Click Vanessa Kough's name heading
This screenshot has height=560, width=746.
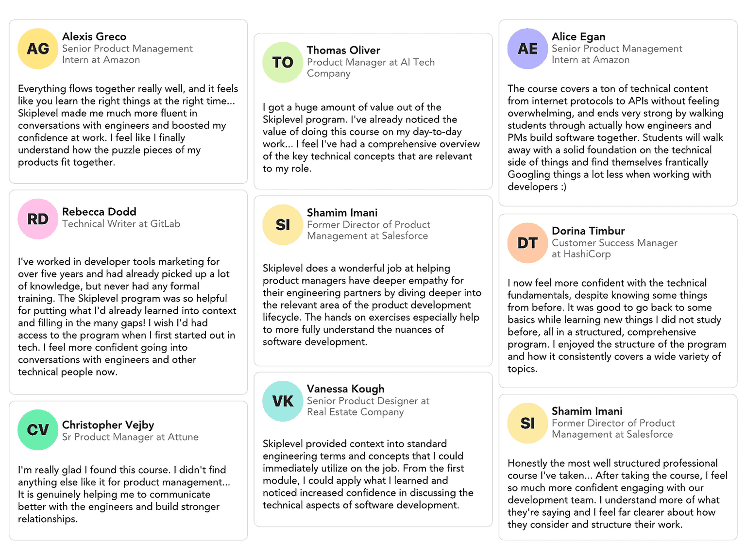[345, 389]
